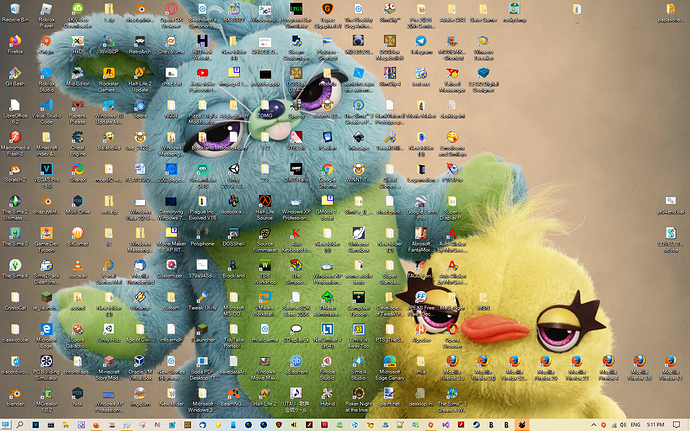This screenshot has width=690, height=431.
Task: Open Visual Studio Code desktop shortcut
Action: click(x=46, y=112)
